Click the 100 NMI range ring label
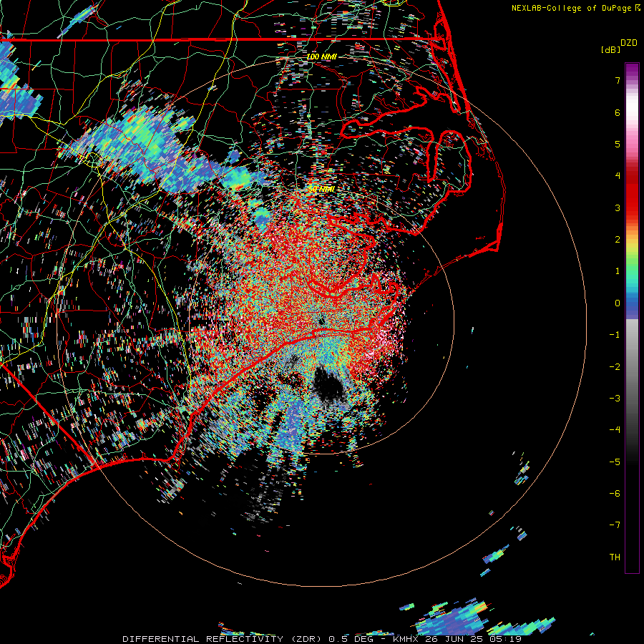This screenshot has width=644, height=644. click(321, 57)
